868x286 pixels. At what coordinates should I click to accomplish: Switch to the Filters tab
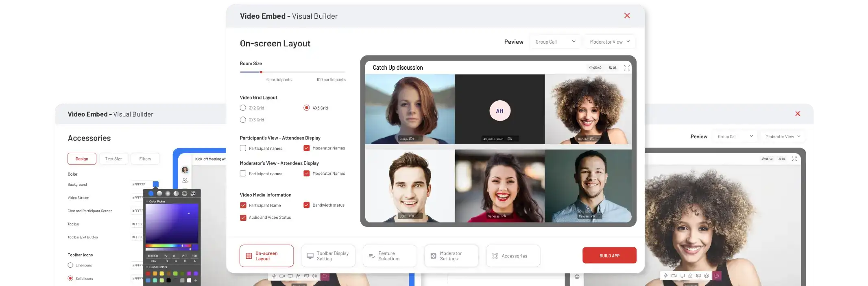145,159
